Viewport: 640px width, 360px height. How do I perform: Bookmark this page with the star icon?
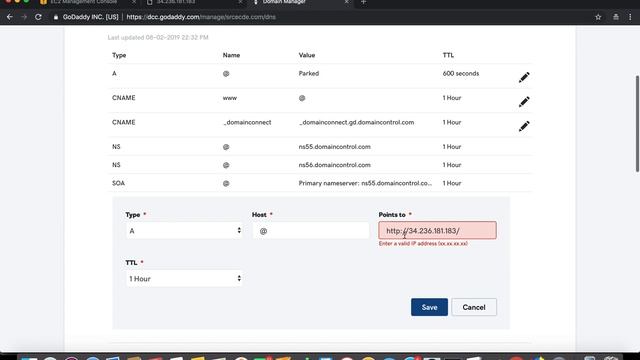click(598, 17)
